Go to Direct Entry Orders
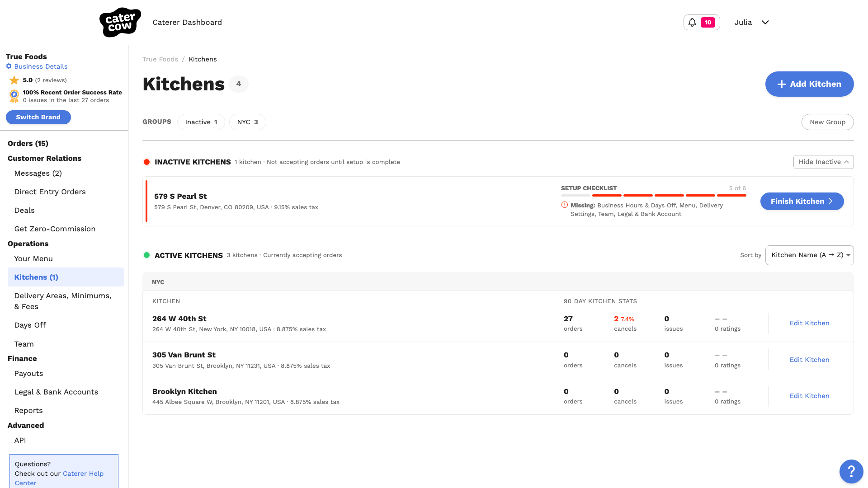This screenshot has width=868, height=488. 50,192
